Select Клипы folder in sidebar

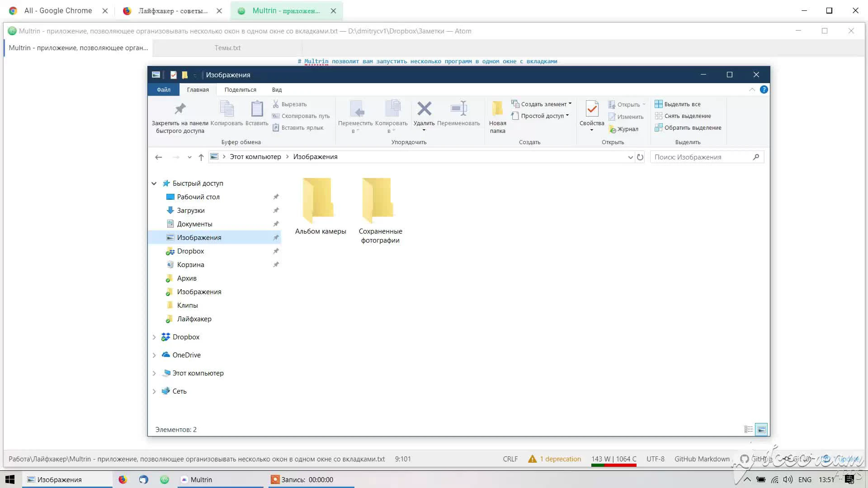click(x=187, y=305)
